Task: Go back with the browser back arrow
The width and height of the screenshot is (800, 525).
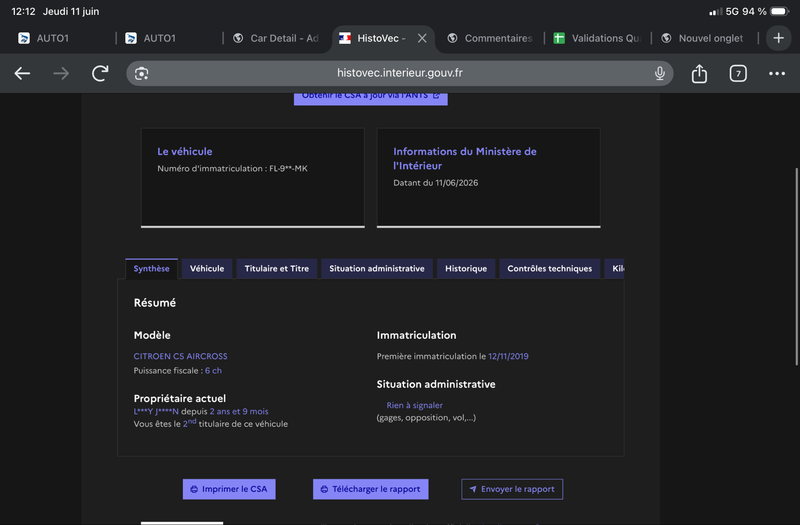Action: 22,73
